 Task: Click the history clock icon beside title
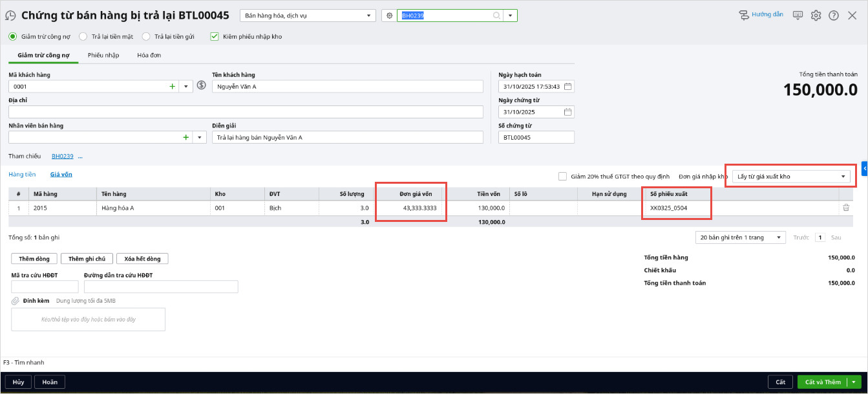tap(11, 16)
